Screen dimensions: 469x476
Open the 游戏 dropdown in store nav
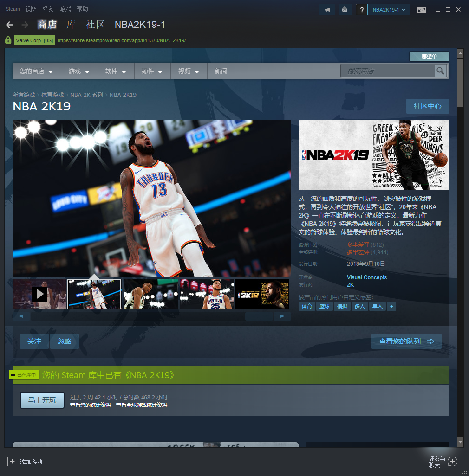click(79, 71)
